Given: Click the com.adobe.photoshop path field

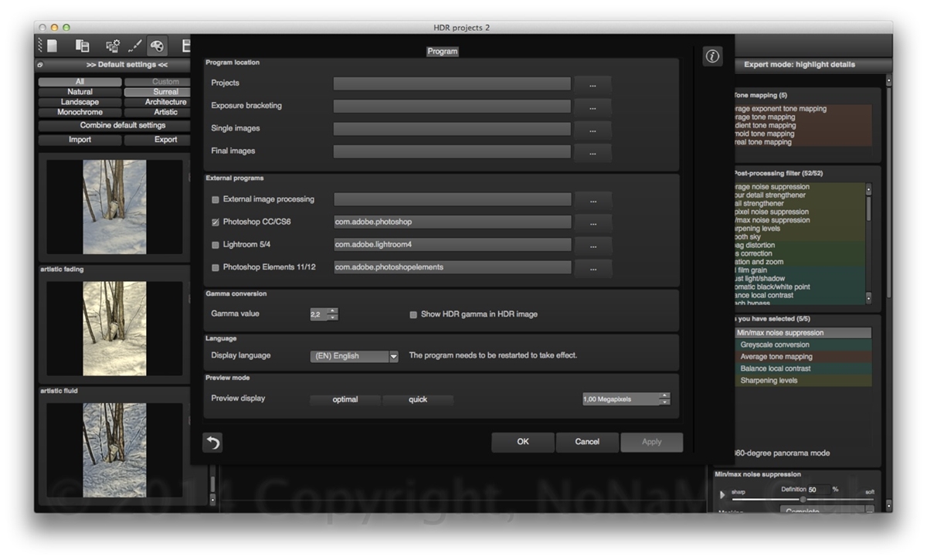Looking at the screenshot, I should pos(452,222).
